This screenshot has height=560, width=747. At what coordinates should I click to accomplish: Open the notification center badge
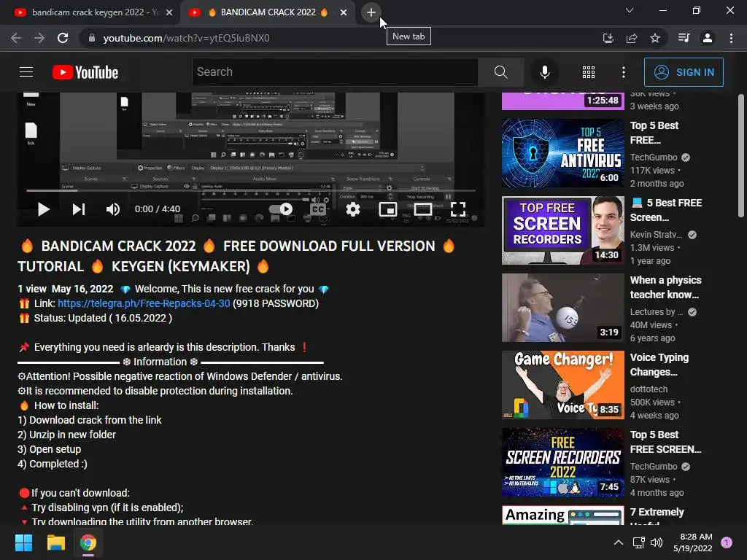pyautogui.click(x=727, y=542)
